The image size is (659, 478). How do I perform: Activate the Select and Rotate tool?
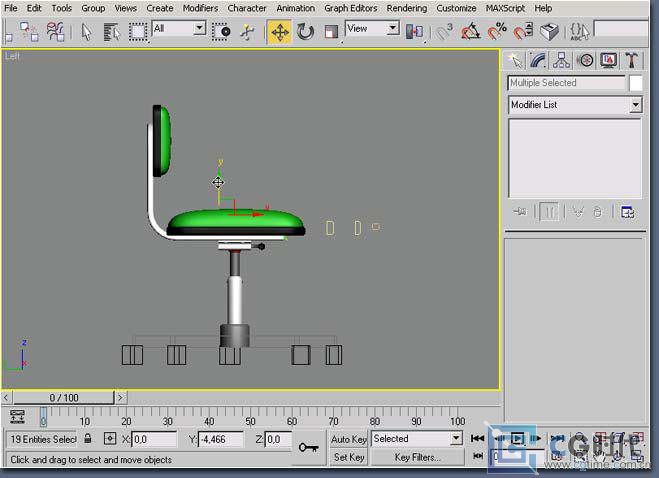305,32
